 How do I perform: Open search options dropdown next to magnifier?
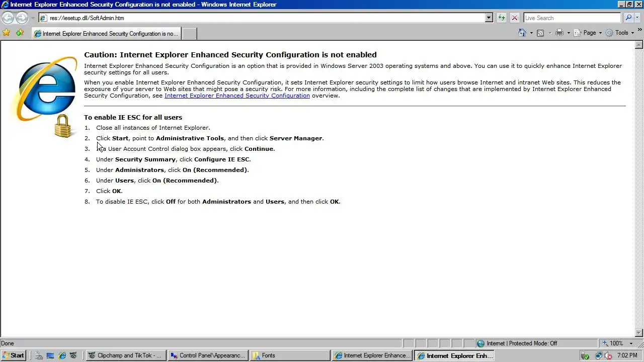click(x=638, y=18)
